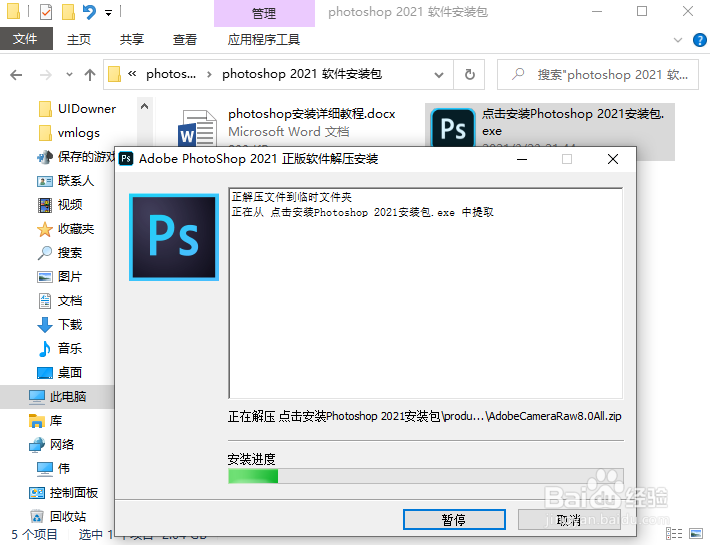This screenshot has height=545, width=710.
Task: Select 此电脑 in the navigation pane
Action: pos(58,397)
